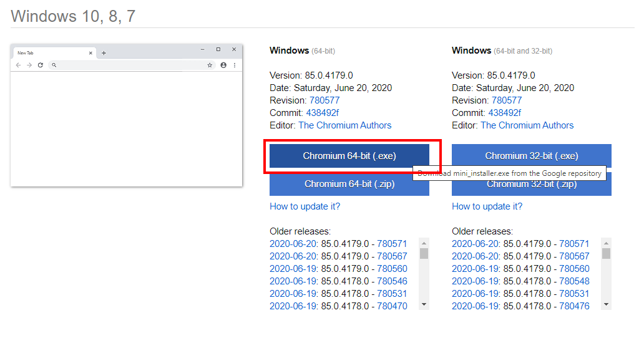
Task: Click the Windows (64-bit and 32-bit) column heading
Action: click(502, 51)
